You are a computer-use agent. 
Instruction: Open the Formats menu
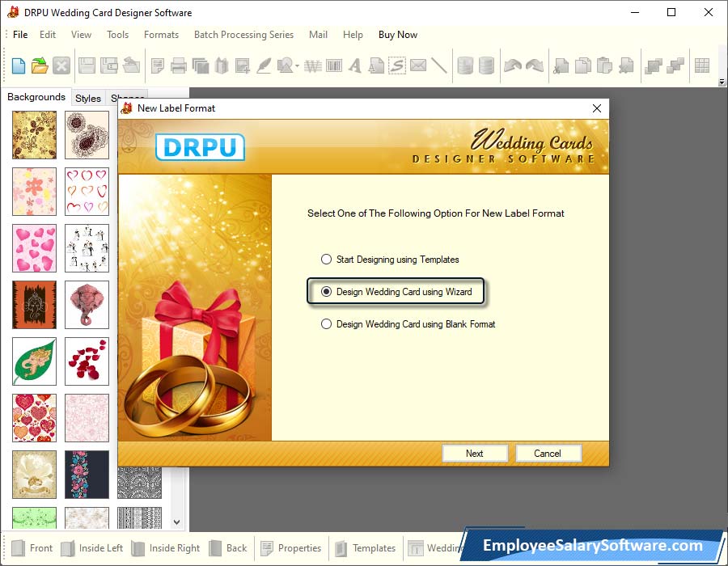click(x=161, y=35)
